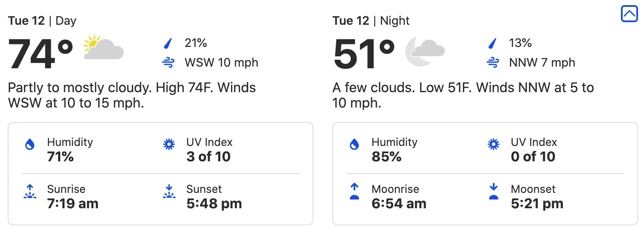
Task: Click the Tue 12 Day heading
Action: (42, 21)
